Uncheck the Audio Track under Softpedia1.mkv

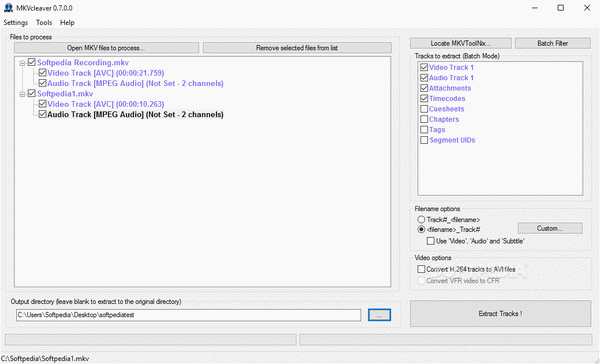click(42, 114)
